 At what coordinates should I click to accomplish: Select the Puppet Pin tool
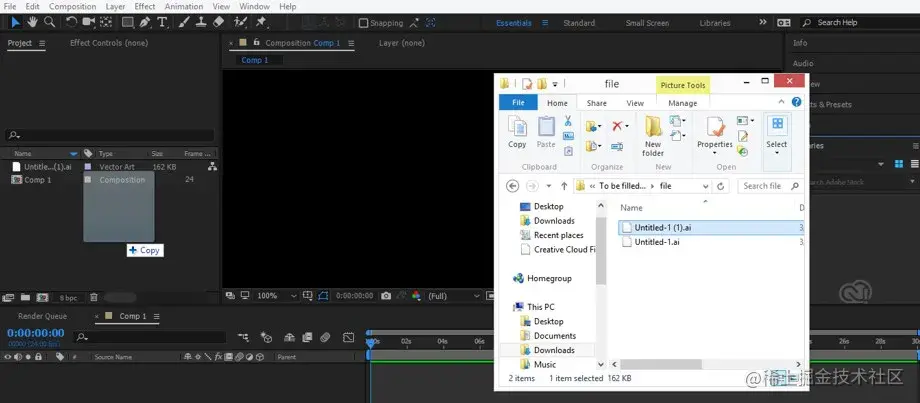pyautogui.click(x=261, y=22)
